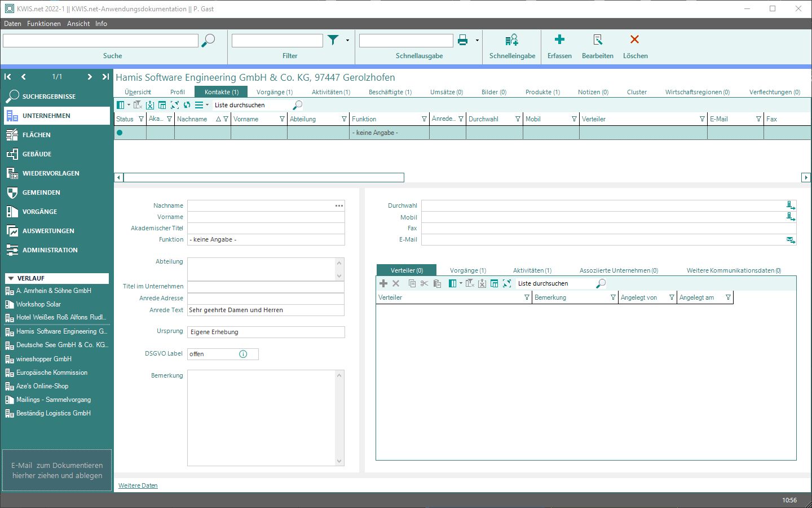Add new Verteiler with plus icon
Screen dimensions: 812x508
coord(383,283)
